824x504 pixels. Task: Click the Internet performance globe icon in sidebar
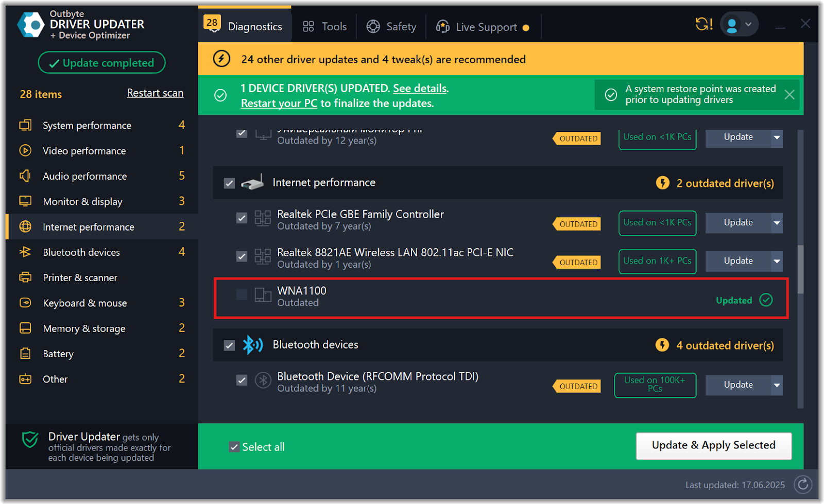25,227
